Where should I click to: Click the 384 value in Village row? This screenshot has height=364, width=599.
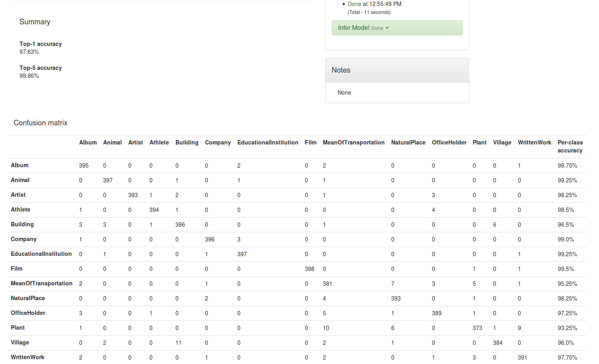(498, 343)
